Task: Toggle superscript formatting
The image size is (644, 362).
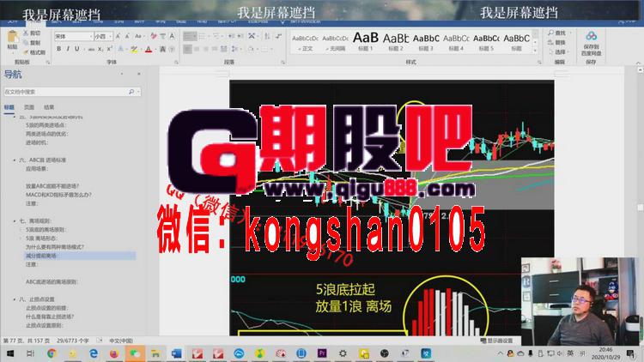Action: [x=109, y=49]
